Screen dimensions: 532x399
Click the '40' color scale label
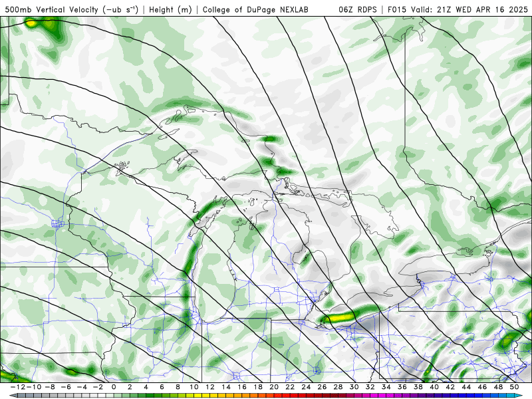coord(434,387)
